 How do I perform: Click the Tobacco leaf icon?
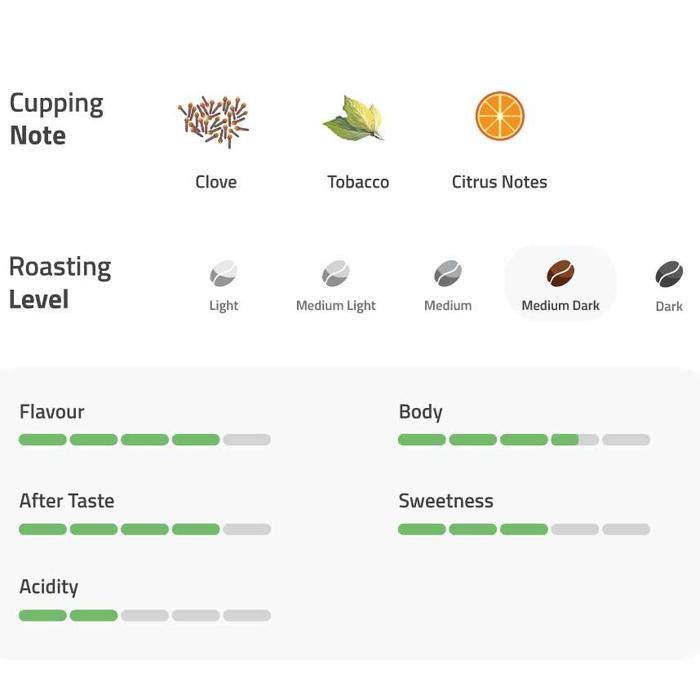pos(354,119)
